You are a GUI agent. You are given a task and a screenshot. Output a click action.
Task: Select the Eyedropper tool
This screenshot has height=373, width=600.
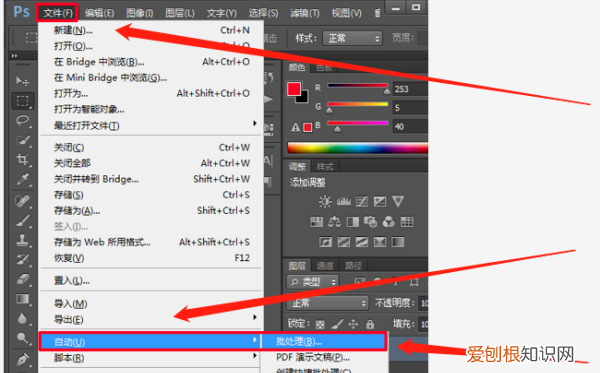pyautogui.click(x=23, y=179)
